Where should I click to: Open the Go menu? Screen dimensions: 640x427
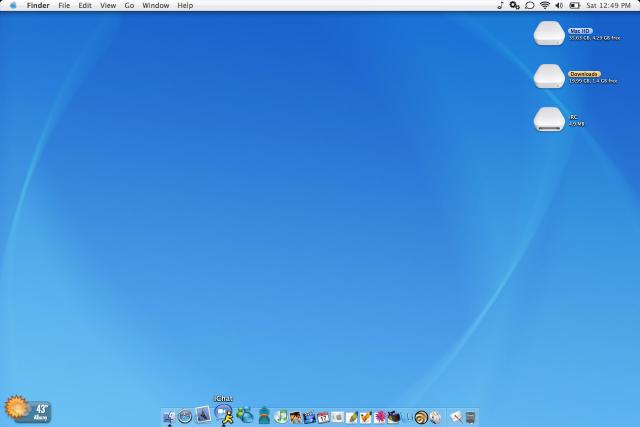pyautogui.click(x=129, y=5)
